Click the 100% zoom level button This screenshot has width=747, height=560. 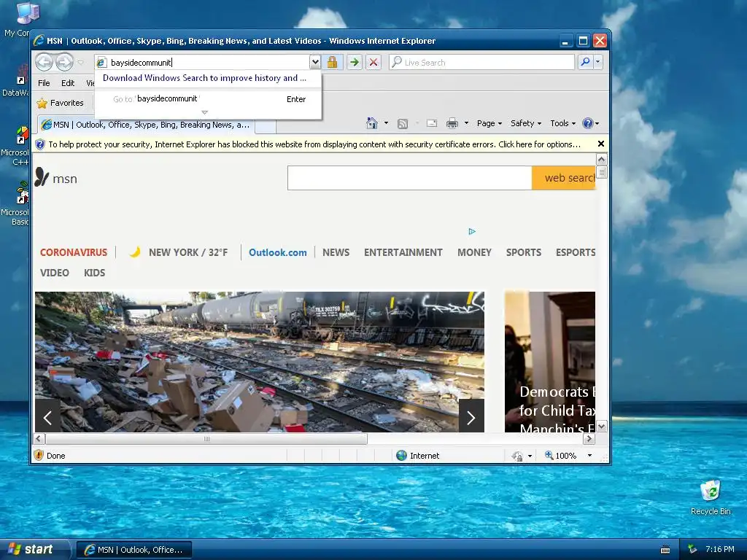(561, 456)
